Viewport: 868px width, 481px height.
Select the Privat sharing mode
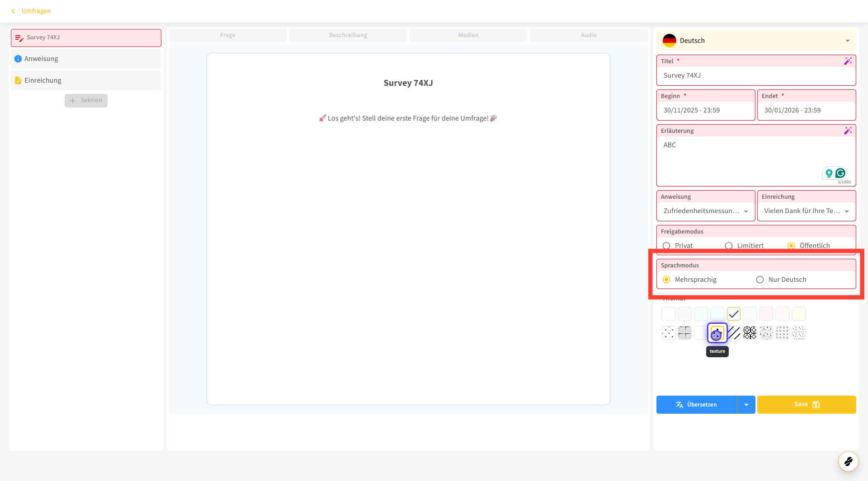coord(666,246)
